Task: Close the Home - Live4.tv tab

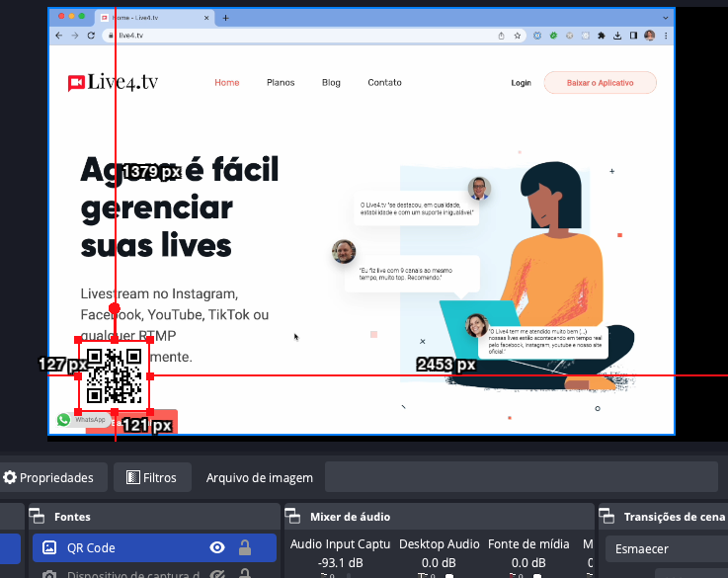Action: point(206,18)
